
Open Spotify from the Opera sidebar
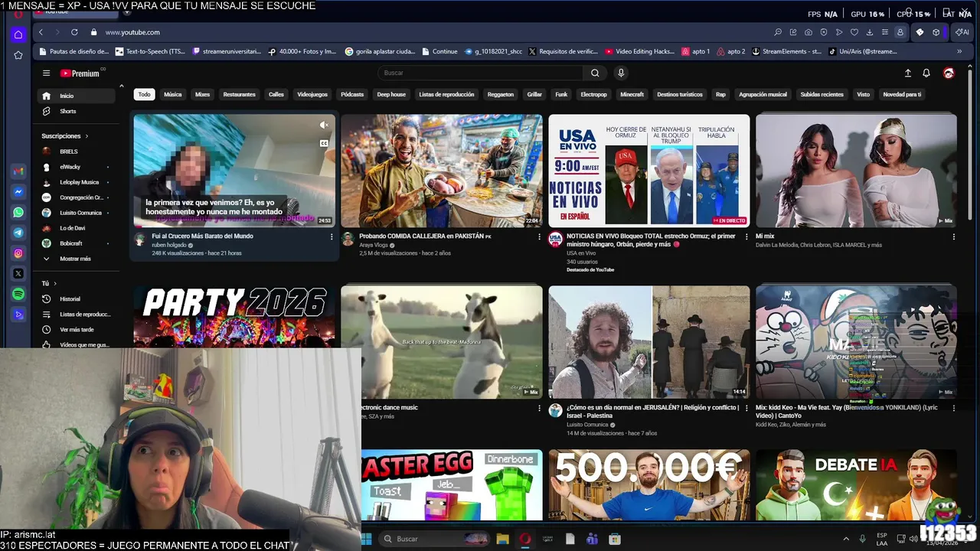[x=18, y=294]
